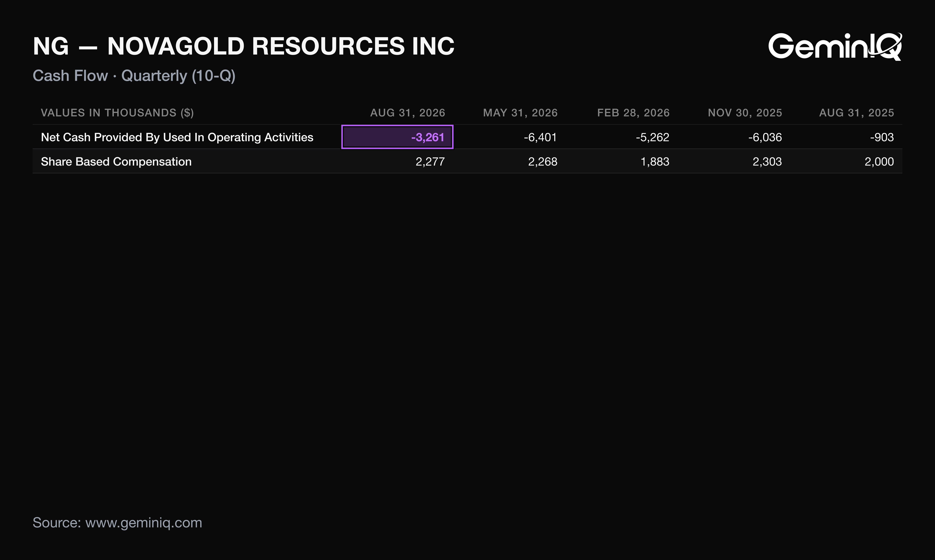Image resolution: width=935 pixels, height=560 pixels.
Task: Click the MAY 31, 2026 column header
Action: [520, 113]
